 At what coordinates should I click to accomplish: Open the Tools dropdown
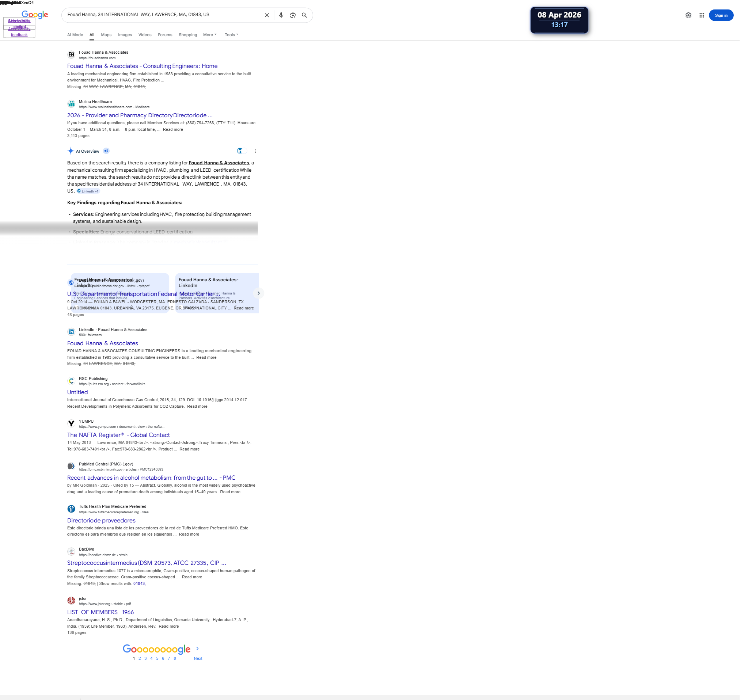(233, 35)
